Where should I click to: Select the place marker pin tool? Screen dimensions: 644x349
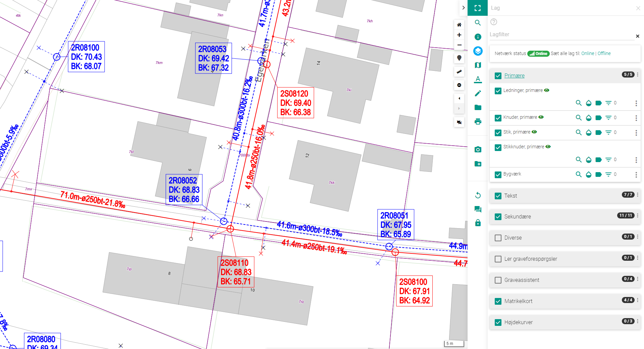click(x=459, y=58)
